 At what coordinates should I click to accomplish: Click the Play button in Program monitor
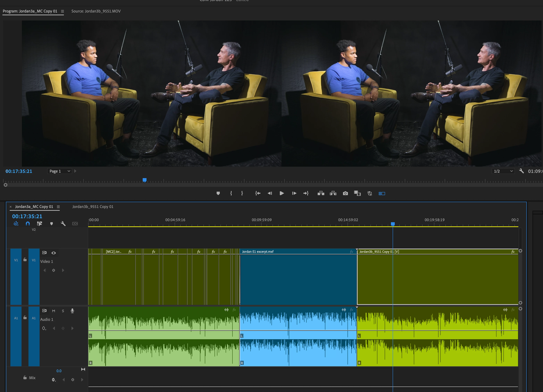click(282, 193)
